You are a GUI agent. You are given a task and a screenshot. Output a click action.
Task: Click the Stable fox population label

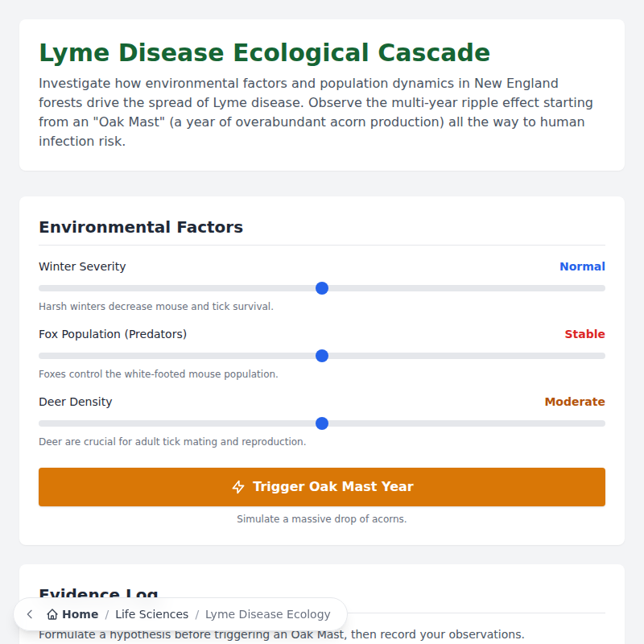pos(584,334)
